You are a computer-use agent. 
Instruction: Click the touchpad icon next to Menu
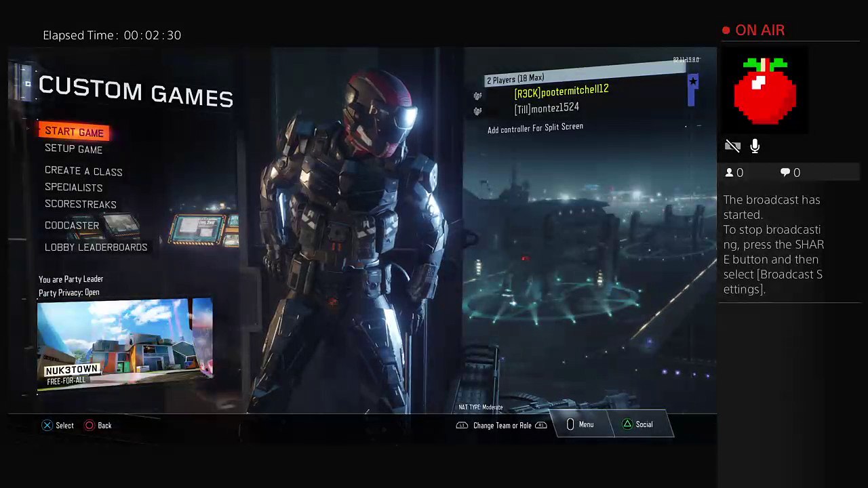pos(570,424)
